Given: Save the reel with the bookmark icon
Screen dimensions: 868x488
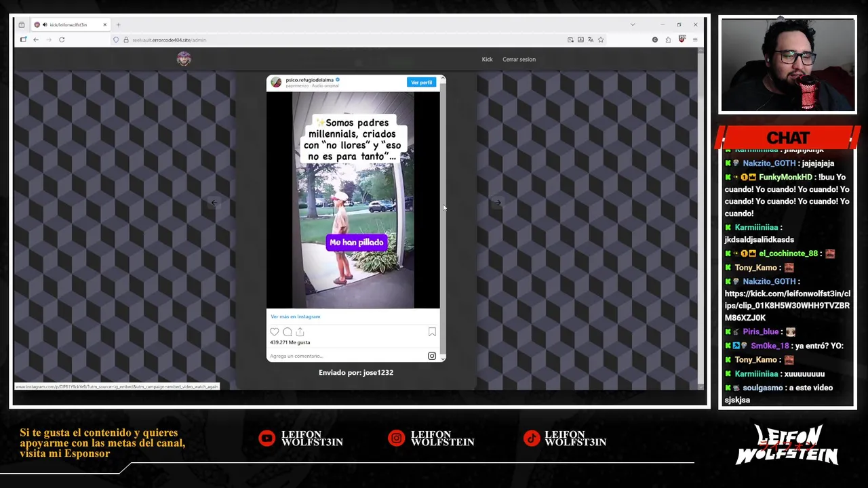Looking at the screenshot, I should [432, 332].
